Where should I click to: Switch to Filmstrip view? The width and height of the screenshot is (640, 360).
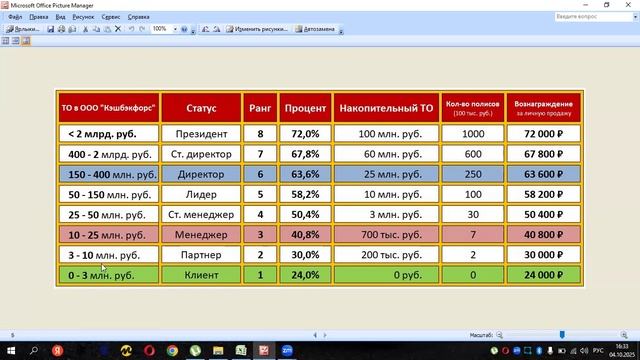point(16,41)
